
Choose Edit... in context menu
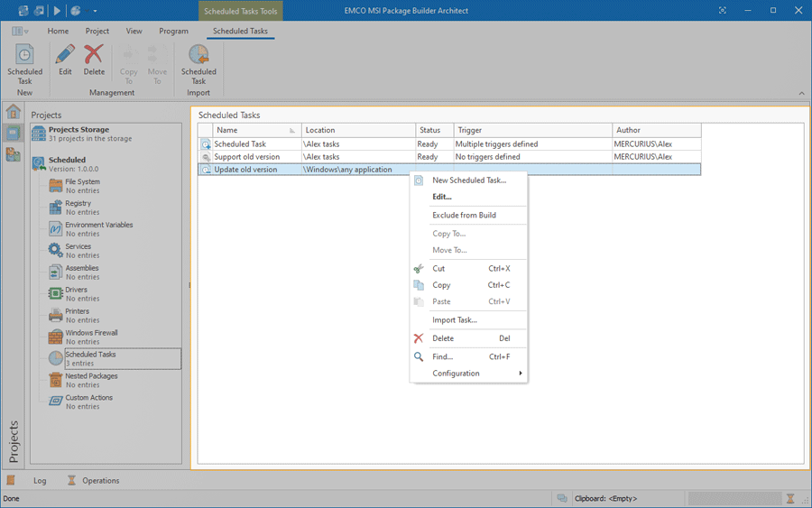(468, 197)
